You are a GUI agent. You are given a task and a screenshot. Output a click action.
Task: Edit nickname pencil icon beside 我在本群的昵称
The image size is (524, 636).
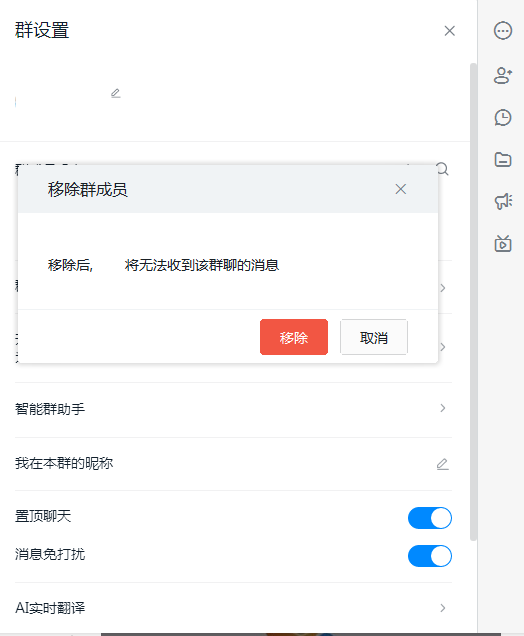click(x=442, y=464)
